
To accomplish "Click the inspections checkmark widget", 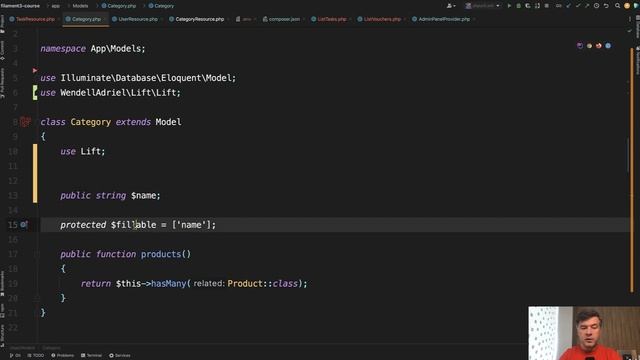I will point(629,31).
